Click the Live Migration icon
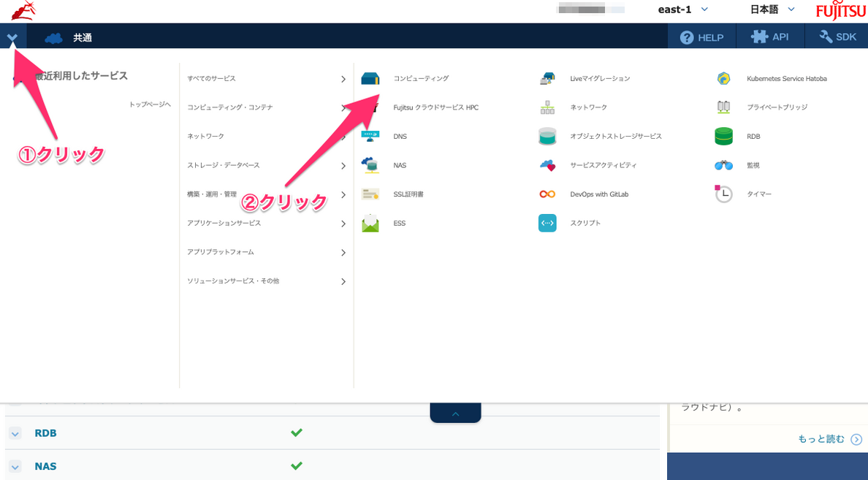The height and width of the screenshot is (480, 868). pos(547,78)
